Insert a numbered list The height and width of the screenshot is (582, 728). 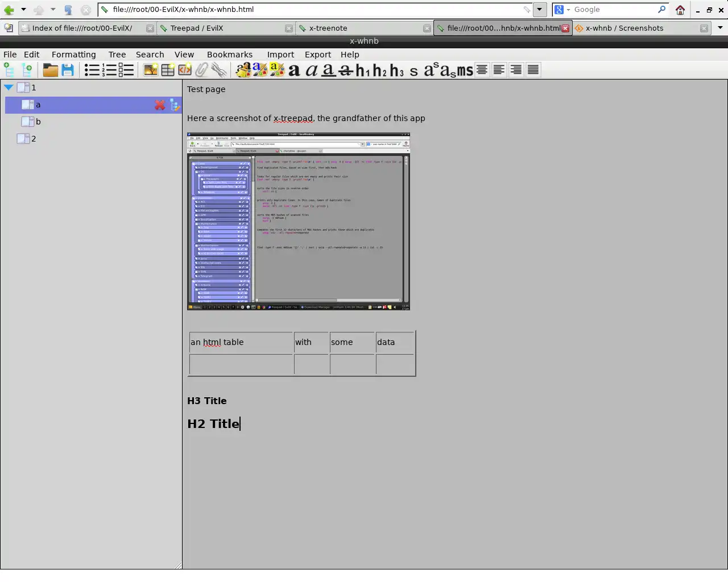pyautogui.click(x=109, y=70)
